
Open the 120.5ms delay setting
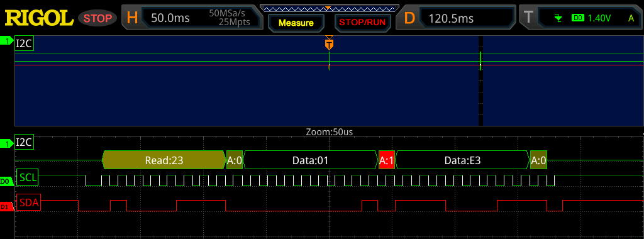451,18
